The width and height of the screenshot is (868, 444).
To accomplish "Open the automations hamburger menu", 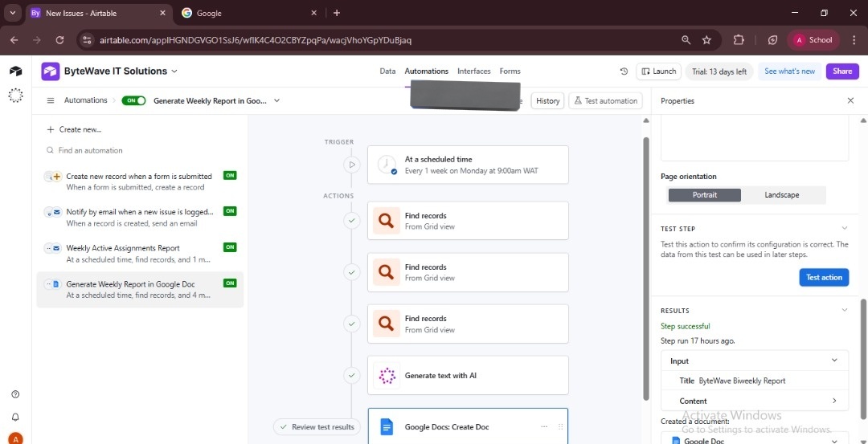I will [51, 100].
